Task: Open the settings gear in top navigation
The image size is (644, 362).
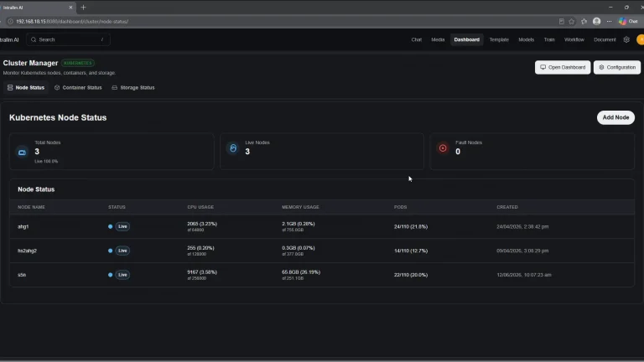Action: pyautogui.click(x=626, y=39)
